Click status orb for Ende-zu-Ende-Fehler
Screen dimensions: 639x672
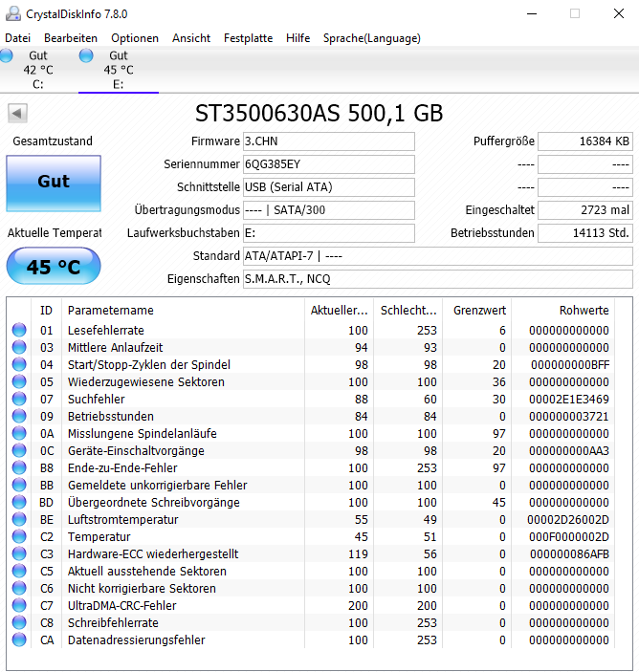click(x=19, y=467)
